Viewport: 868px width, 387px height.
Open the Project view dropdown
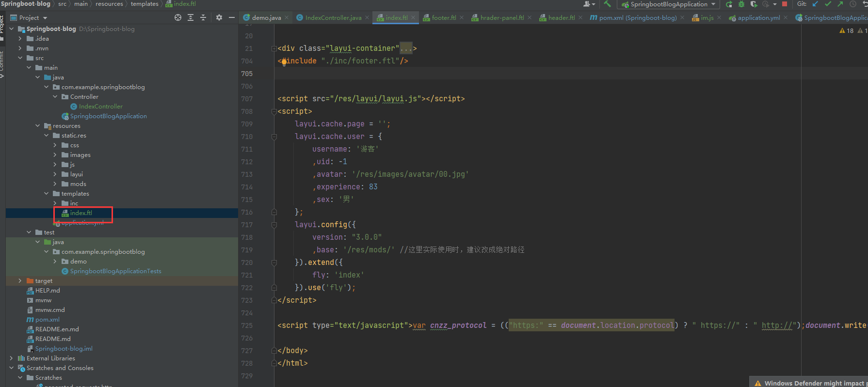click(29, 18)
